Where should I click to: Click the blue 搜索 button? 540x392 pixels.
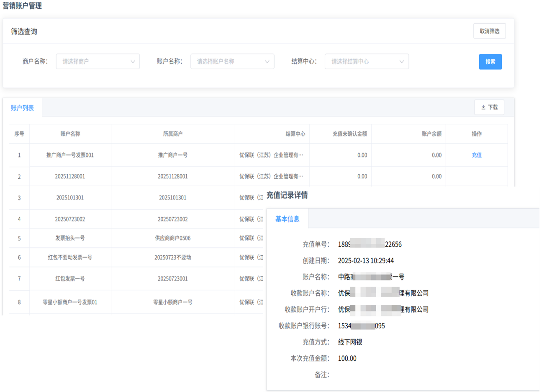pos(490,62)
